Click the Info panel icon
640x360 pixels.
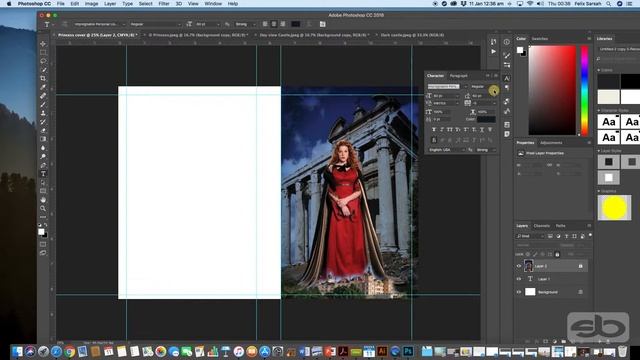click(507, 42)
